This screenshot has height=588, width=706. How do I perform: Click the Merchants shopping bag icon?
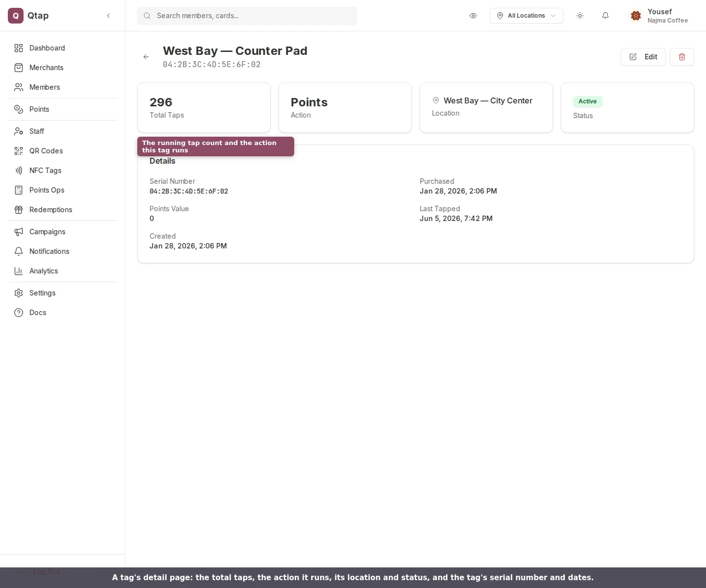click(x=19, y=68)
